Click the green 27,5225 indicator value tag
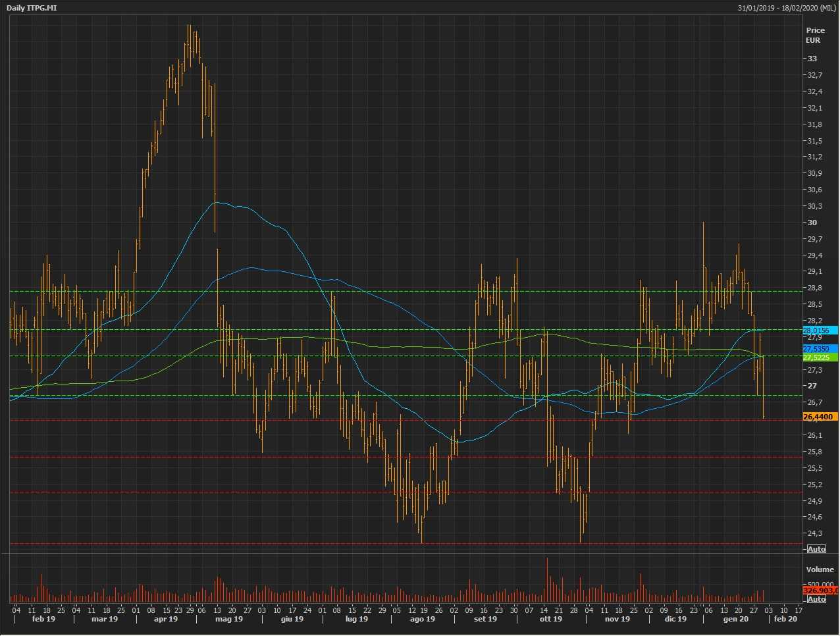 pos(819,357)
